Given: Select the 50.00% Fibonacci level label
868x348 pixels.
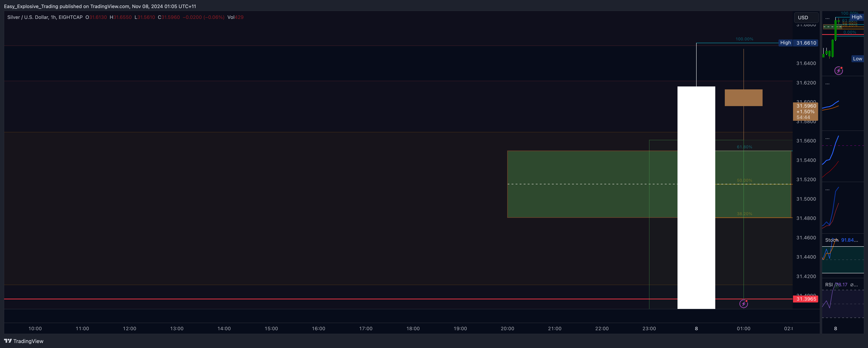Looking at the screenshot, I should click(x=744, y=180).
